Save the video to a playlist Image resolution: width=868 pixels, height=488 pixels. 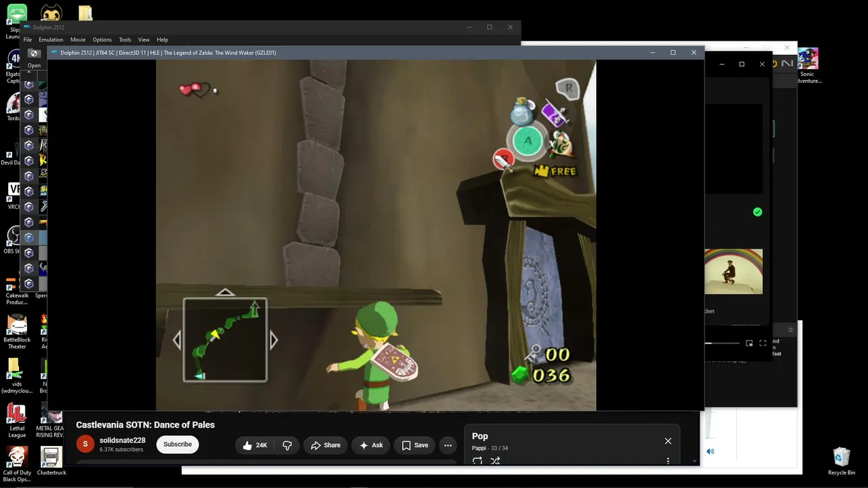415,445
